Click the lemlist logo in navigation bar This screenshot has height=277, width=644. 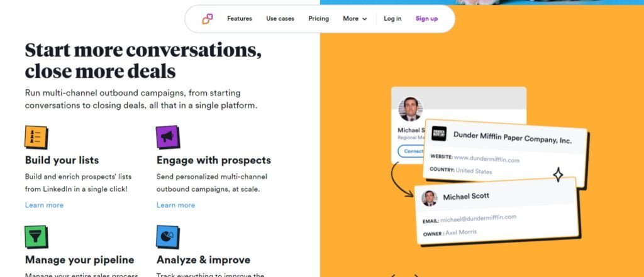pos(208,19)
